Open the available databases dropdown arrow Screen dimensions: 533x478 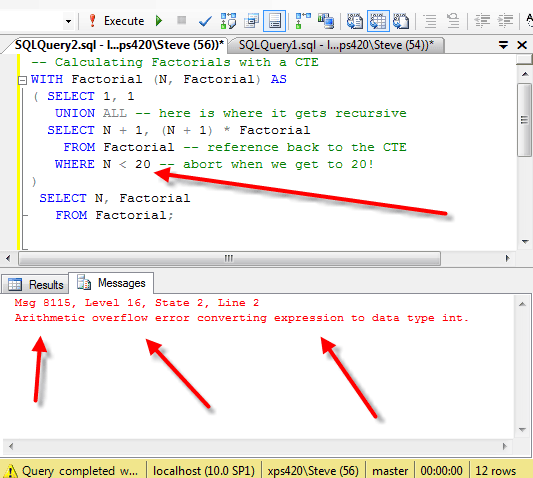pyautogui.click(x=68, y=21)
